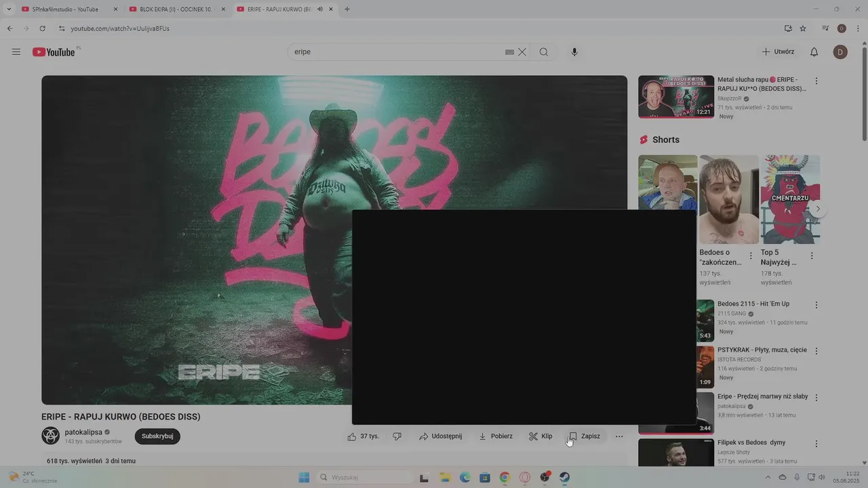This screenshot has width=868, height=488.
Task: Click the Udostępnij share button
Action: [x=440, y=436]
